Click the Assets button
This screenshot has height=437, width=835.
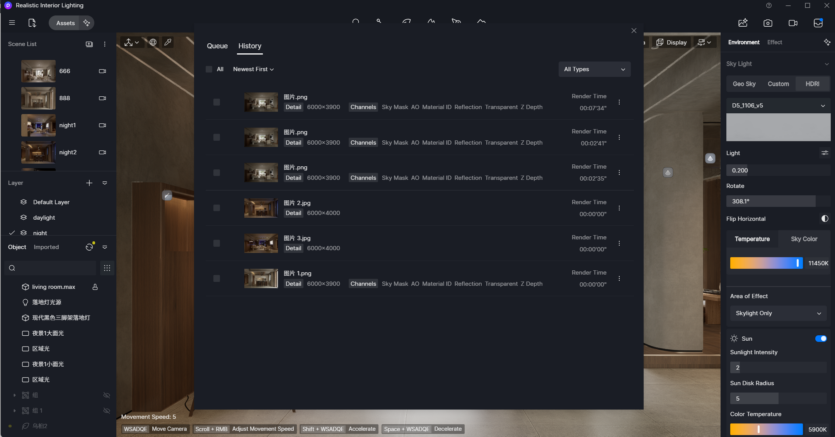[x=65, y=23]
